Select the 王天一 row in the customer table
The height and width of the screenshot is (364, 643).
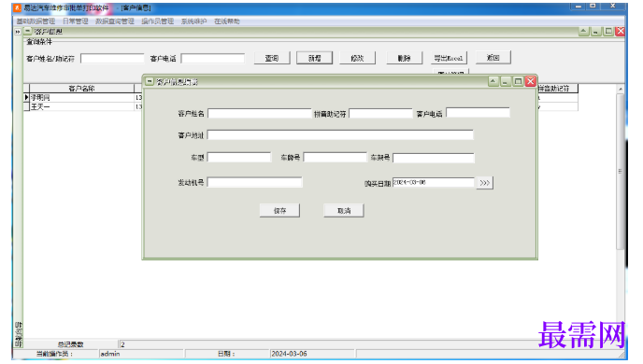click(x=82, y=106)
